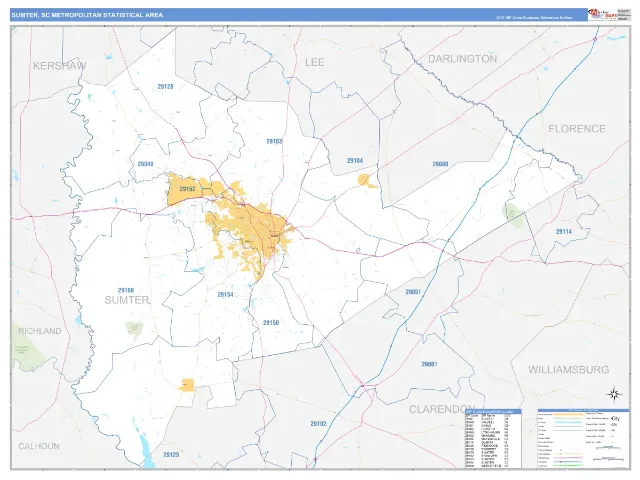Click the FLORENCE county label
640x480 pixels.
[x=576, y=129]
